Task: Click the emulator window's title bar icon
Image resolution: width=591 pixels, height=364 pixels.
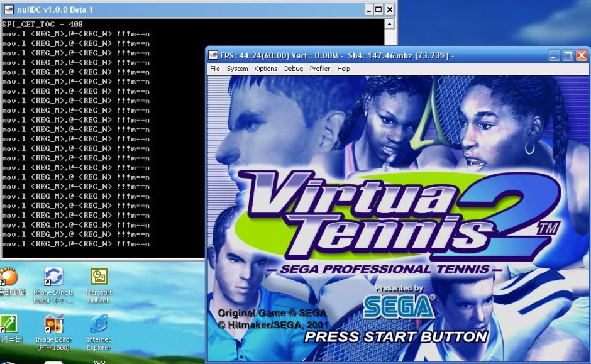Action: point(213,55)
